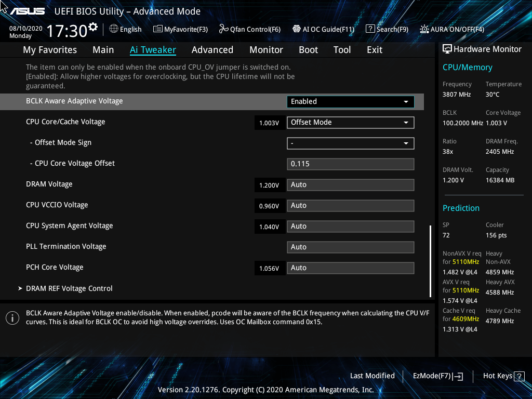532x399 pixels.
Task: Click the ASUS logo
Action: [x=28, y=11]
